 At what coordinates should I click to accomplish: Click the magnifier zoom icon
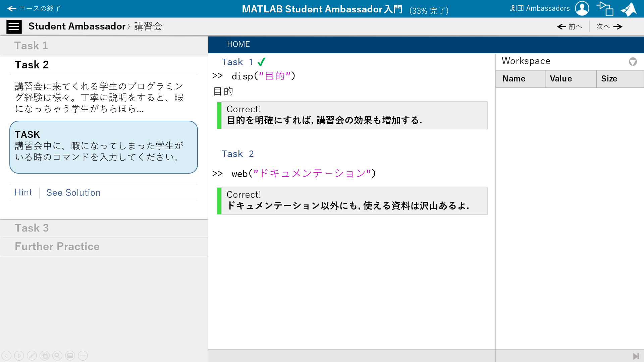pyautogui.click(x=57, y=356)
